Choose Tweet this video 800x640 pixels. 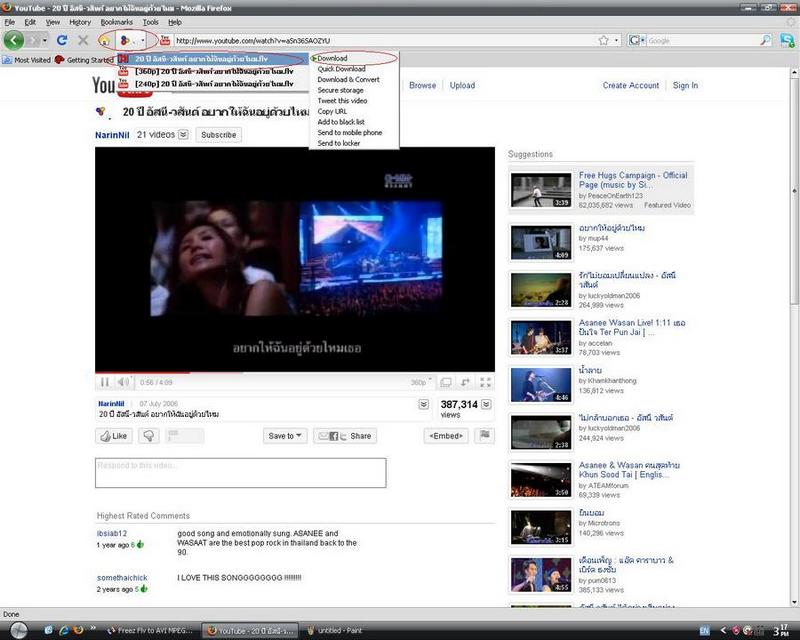point(342,101)
